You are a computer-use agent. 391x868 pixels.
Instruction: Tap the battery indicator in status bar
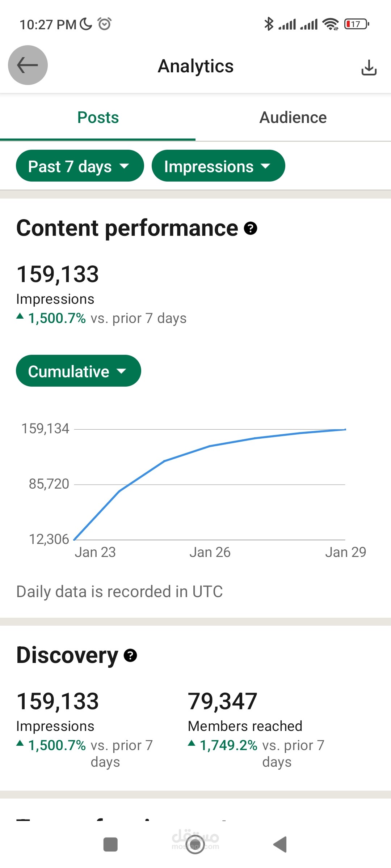(357, 24)
